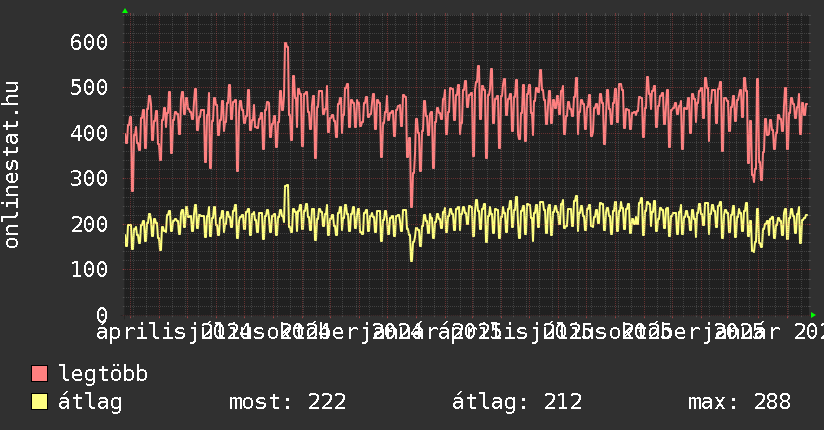Click the 'most: 222' statistic
This screenshot has height=430, width=824.
point(287,402)
